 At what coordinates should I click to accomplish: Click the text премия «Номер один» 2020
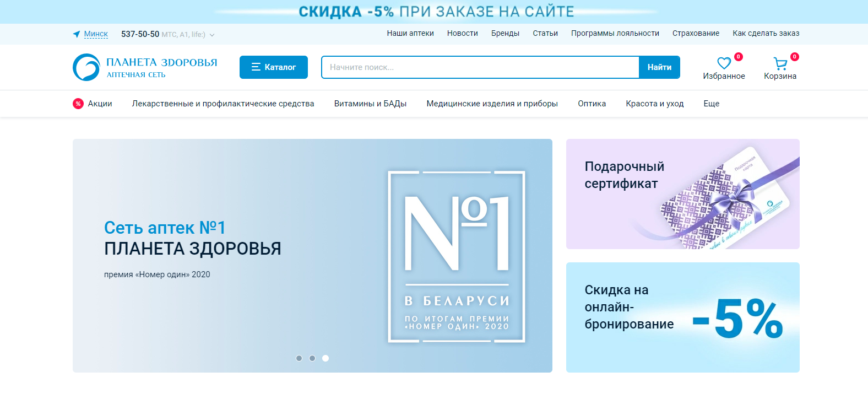coord(157,274)
